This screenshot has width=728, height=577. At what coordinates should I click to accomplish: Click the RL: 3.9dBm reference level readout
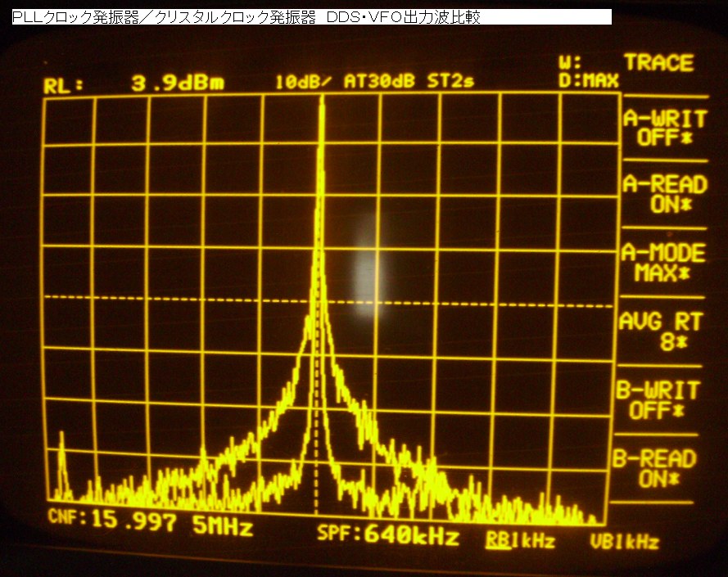point(133,84)
